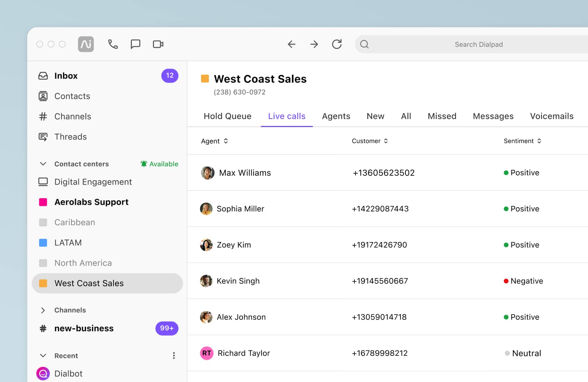Open the chat message bubble icon
The height and width of the screenshot is (382, 588).
(x=136, y=44)
